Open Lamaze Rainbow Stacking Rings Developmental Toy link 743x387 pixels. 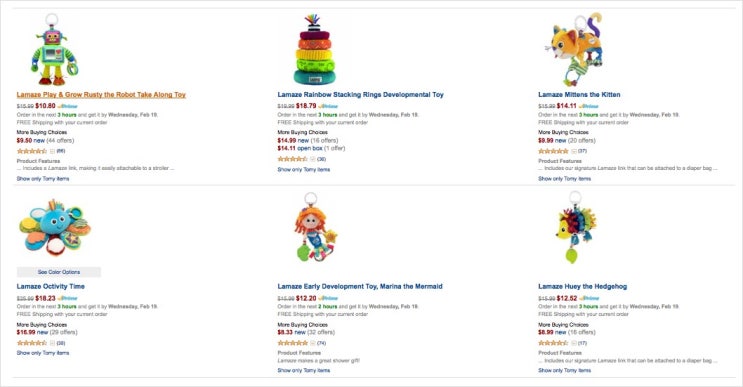pos(361,95)
